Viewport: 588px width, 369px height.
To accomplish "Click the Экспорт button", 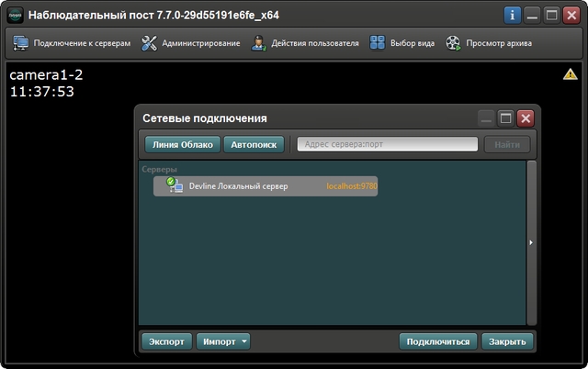I will click(167, 341).
